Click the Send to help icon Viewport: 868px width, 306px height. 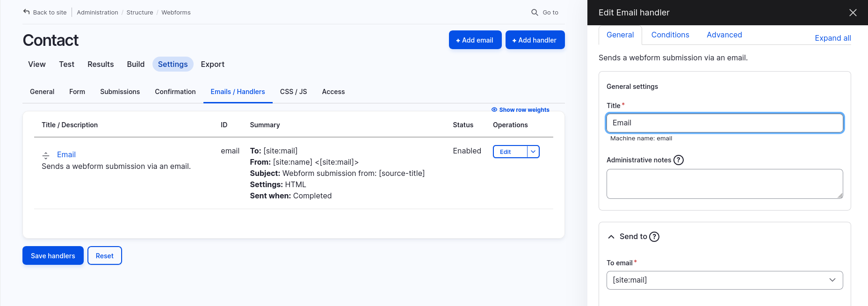point(654,237)
